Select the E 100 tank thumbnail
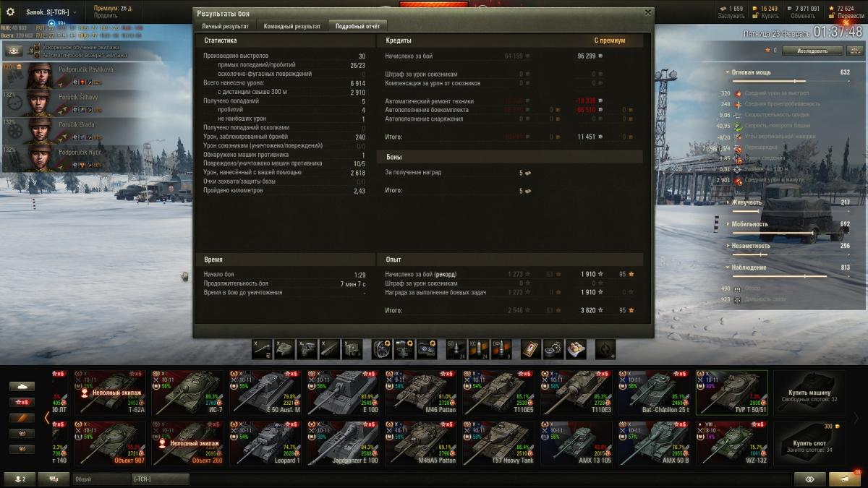The height and width of the screenshot is (488, 868). pyautogui.click(x=343, y=392)
